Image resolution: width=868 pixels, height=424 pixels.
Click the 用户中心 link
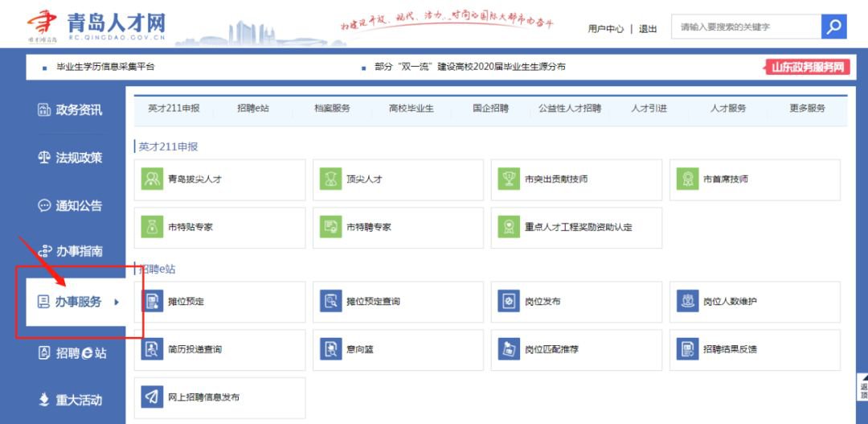click(605, 29)
